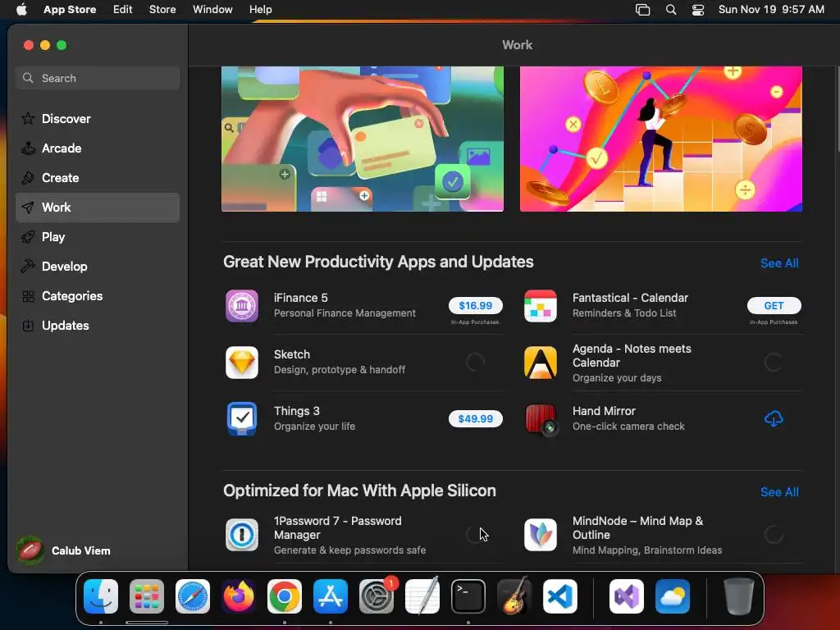Open 1Password 7 - Password Manager title
Image resolution: width=840 pixels, height=630 pixels.
point(337,527)
